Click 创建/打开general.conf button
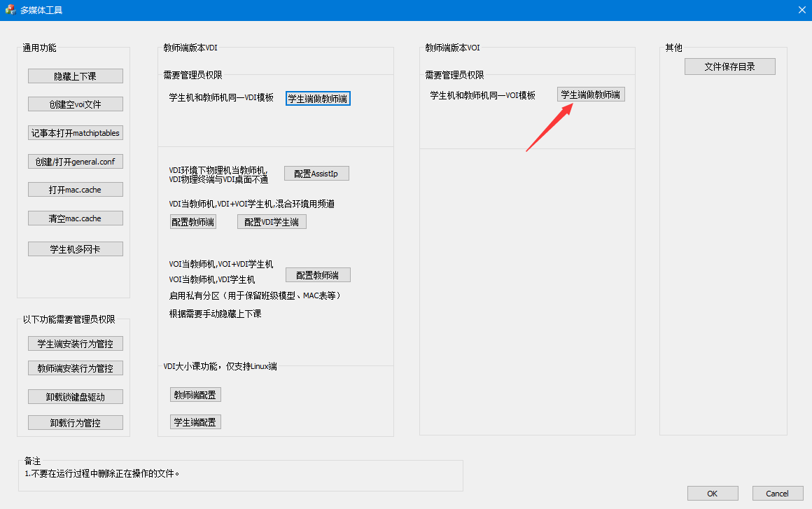Screen dimensions: 812x509 76,161
